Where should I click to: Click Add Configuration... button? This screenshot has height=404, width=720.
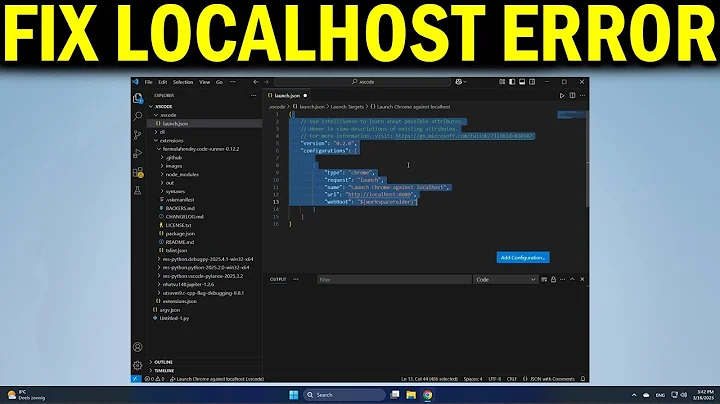coord(523,258)
